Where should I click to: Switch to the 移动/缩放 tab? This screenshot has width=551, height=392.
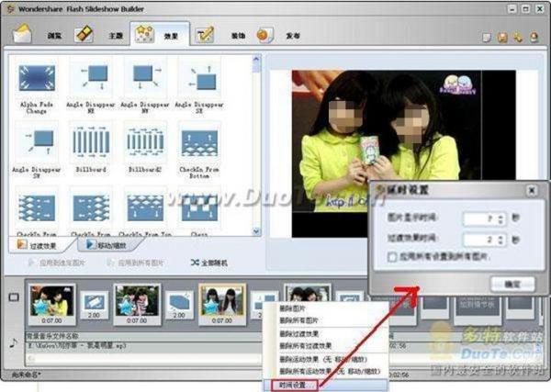[109, 245]
